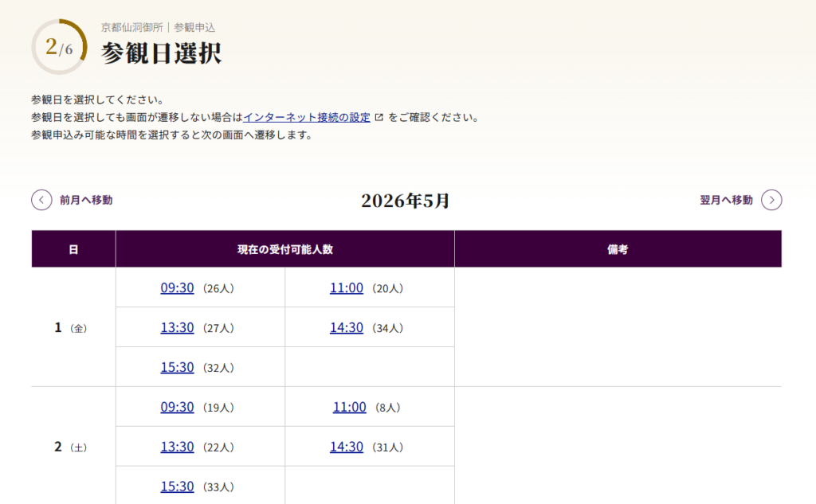This screenshot has height=504, width=816.
Task: Click the 現在の受付可能人数 column header
Action: click(x=284, y=249)
